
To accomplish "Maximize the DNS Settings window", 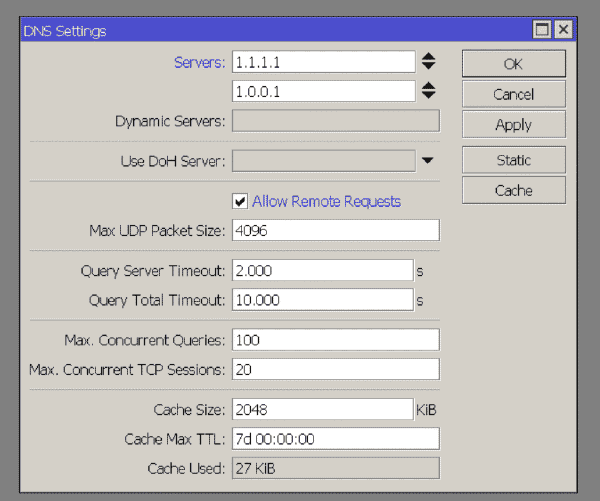I will [x=542, y=29].
